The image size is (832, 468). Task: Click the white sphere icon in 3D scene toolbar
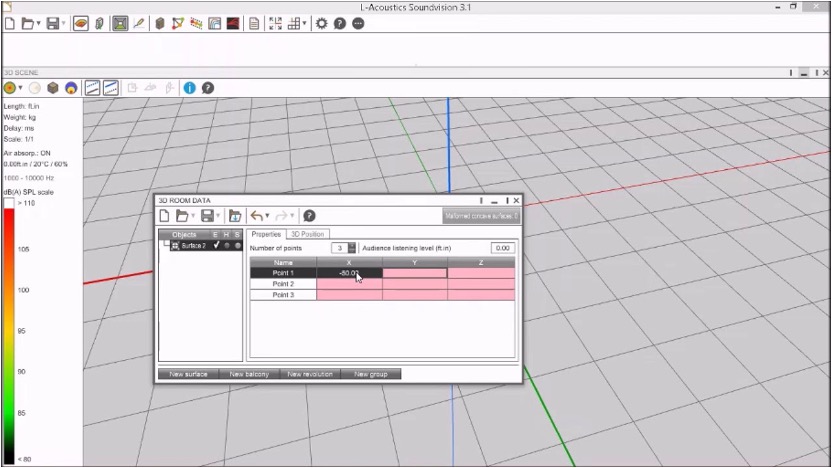(x=34, y=88)
